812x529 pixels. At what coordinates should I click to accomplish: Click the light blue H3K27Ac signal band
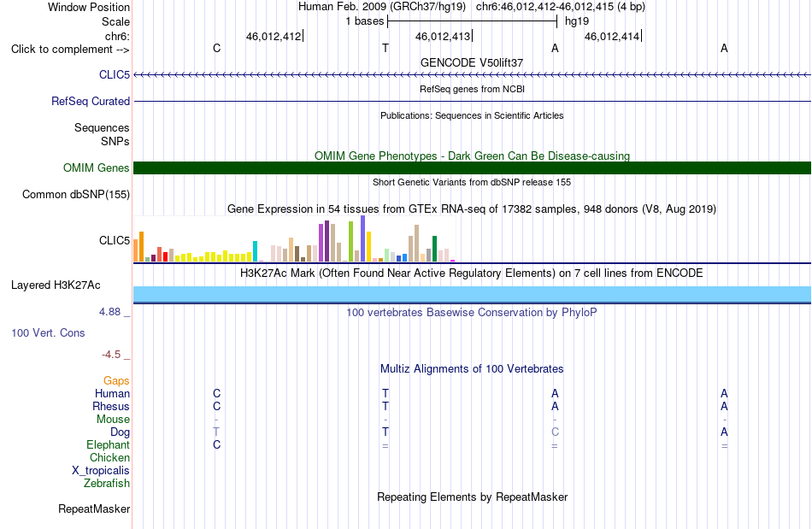[x=472, y=294]
